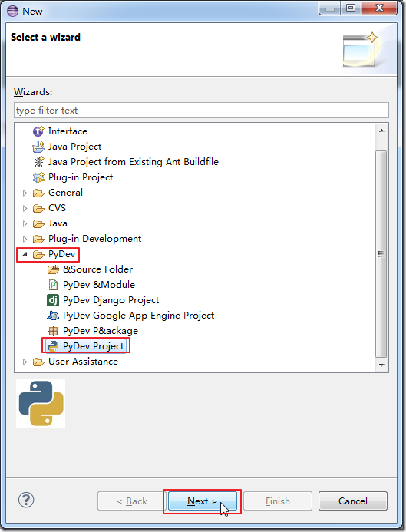This screenshot has height=532, width=406.
Task: Collapse the PyDev category
Action: point(25,254)
